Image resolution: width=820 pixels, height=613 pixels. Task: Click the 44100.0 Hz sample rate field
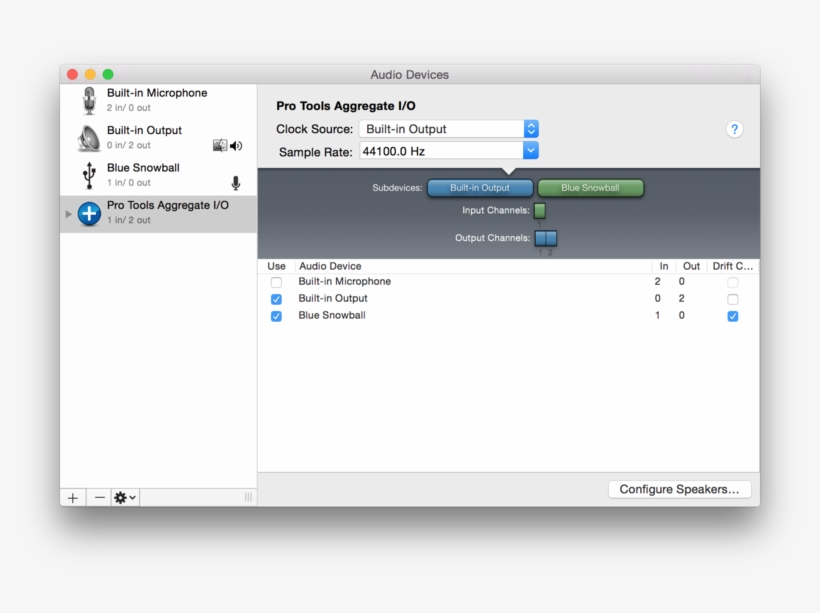pos(441,151)
